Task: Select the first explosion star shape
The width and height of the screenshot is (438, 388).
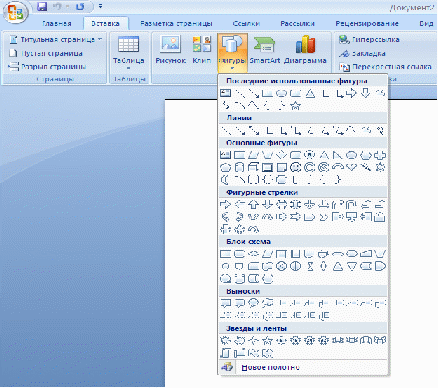Action: point(226,340)
